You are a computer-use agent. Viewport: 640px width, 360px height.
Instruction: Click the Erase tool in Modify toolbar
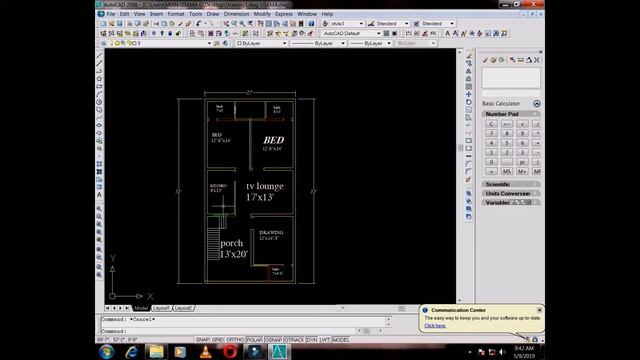(x=469, y=56)
